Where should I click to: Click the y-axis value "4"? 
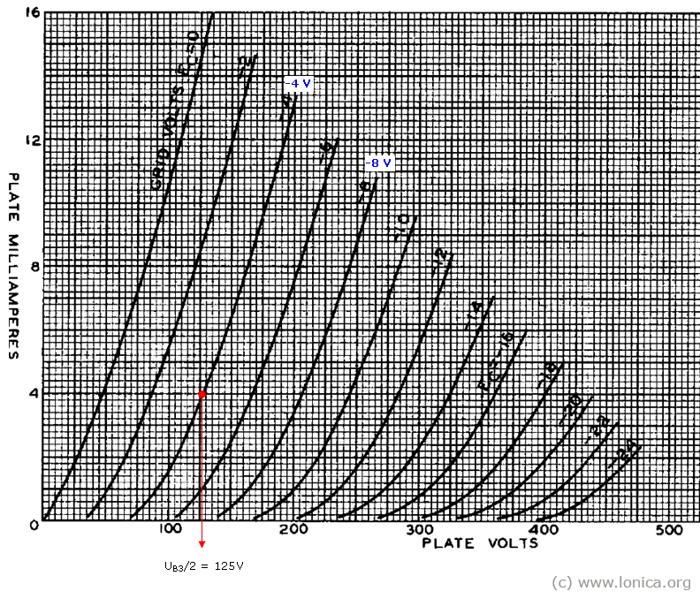[x=34, y=393]
